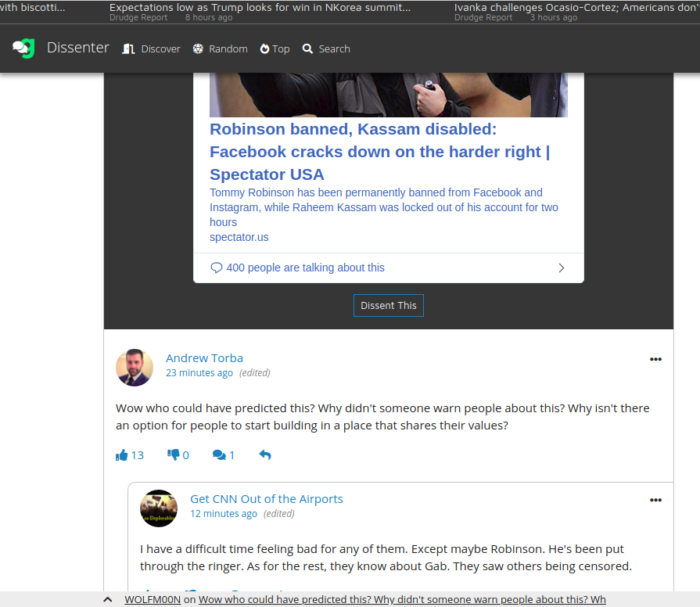Open options menu on Andrew Torba's comment
Viewport: 700px width, 607px height.
[x=655, y=359]
